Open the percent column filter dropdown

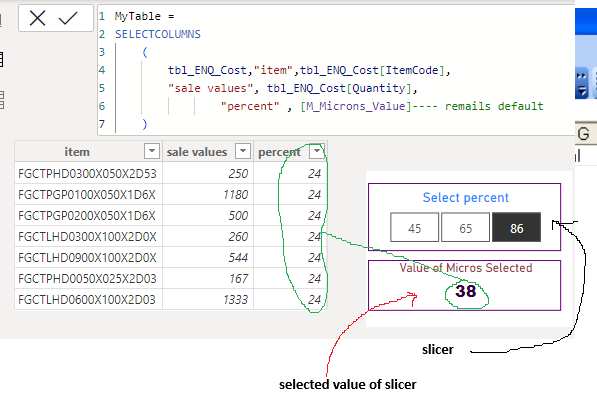[x=317, y=151]
